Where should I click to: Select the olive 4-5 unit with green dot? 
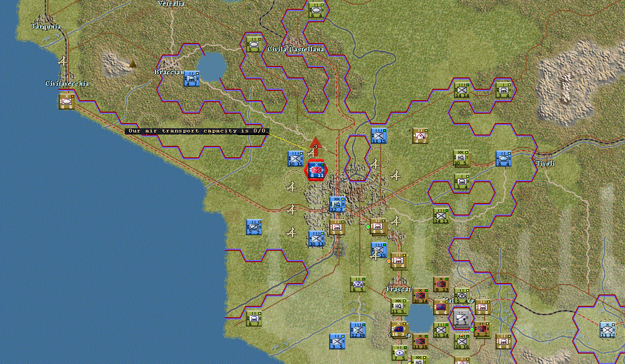click(379, 227)
